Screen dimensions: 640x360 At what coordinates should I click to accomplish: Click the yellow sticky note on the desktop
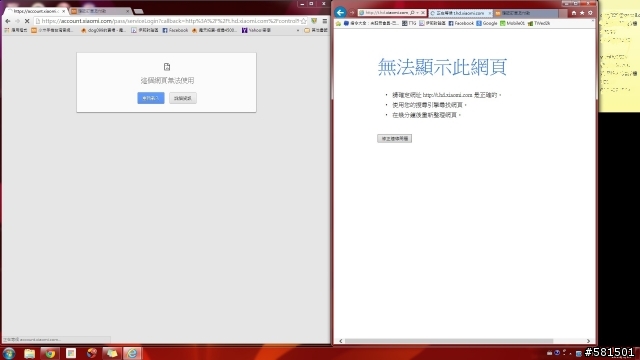point(619,57)
